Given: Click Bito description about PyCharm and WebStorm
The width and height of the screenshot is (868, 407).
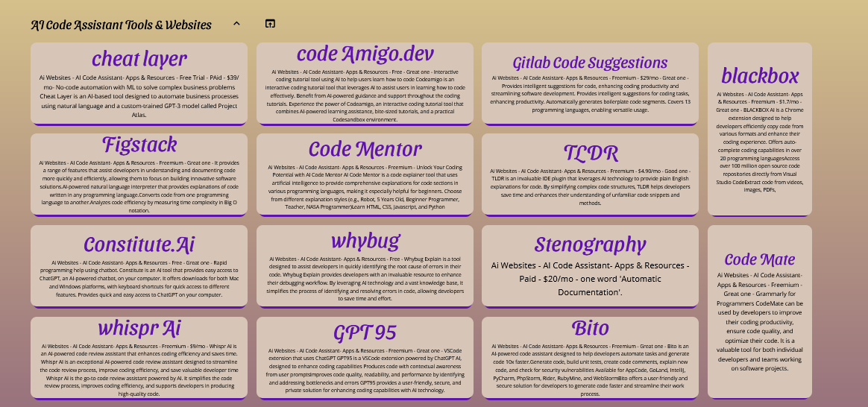Looking at the screenshot, I should pyautogui.click(x=590, y=370).
